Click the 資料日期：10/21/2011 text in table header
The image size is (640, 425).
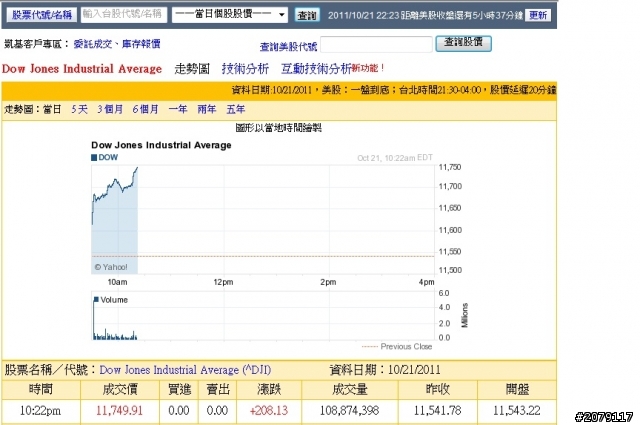point(385,370)
